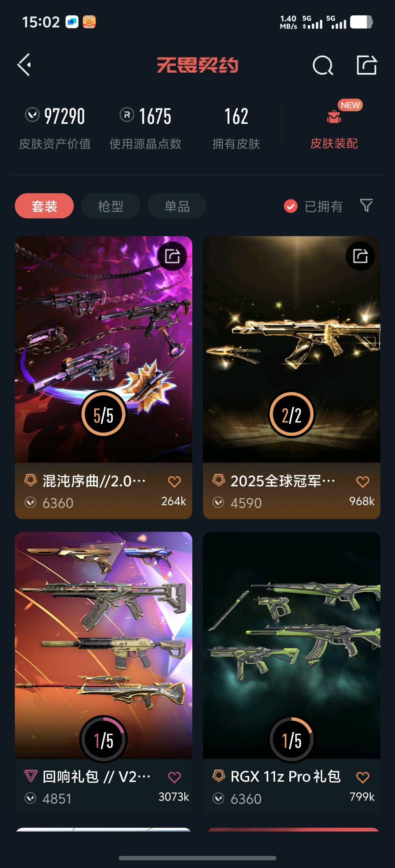The height and width of the screenshot is (868, 395).
Task: Tap the share icon in top bar
Action: click(366, 65)
